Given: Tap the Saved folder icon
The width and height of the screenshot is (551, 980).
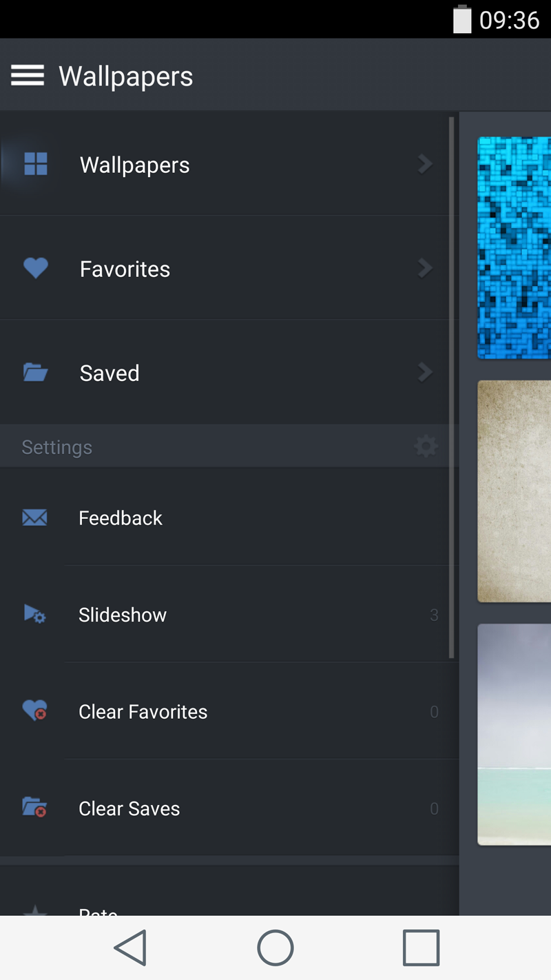Looking at the screenshot, I should pyautogui.click(x=35, y=373).
